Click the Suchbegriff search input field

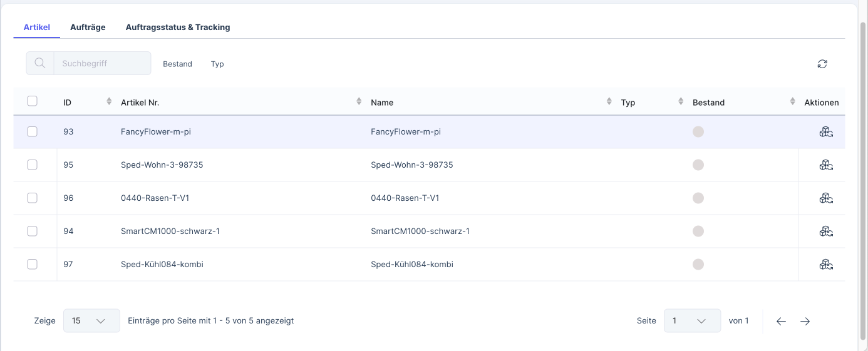coord(102,63)
